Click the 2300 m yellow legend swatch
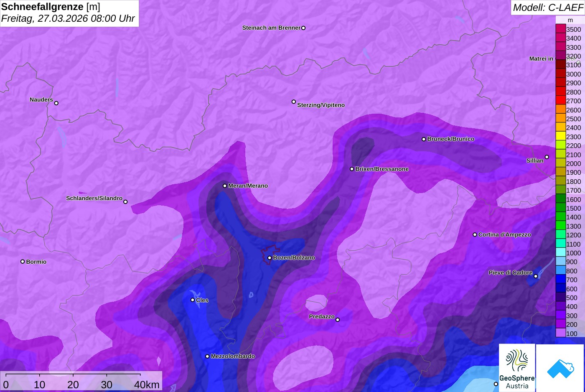 [560, 136]
